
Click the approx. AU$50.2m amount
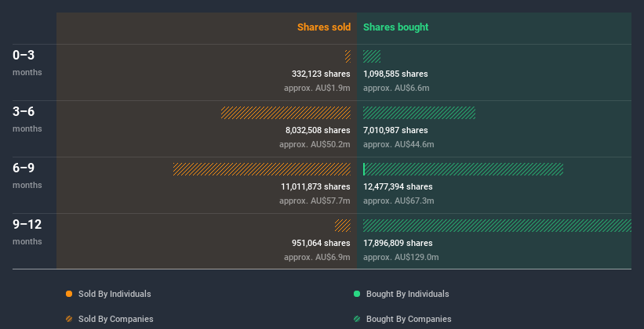pos(315,144)
